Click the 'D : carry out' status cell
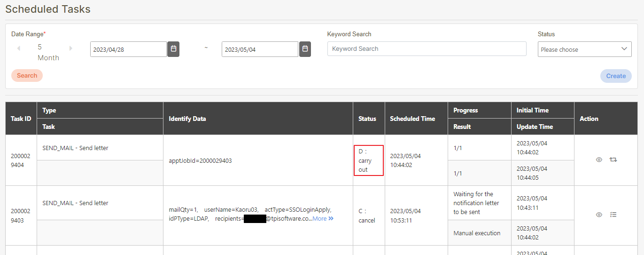The image size is (644, 255). [368, 160]
